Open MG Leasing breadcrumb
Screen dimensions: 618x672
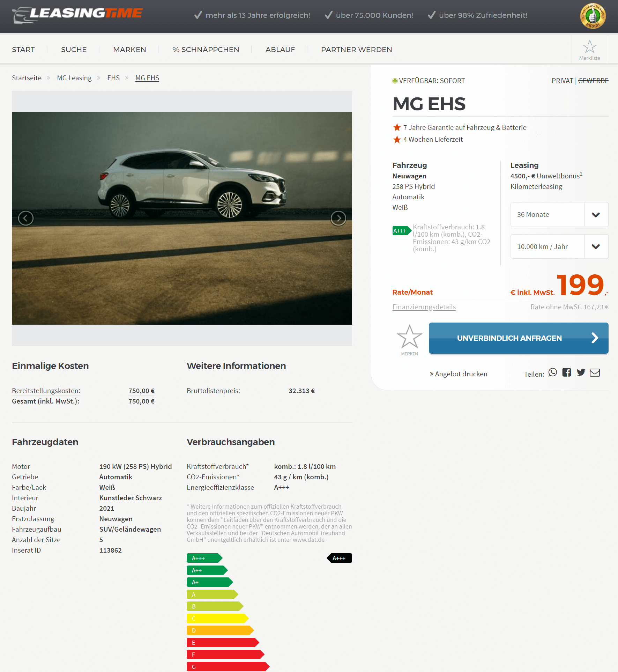click(74, 78)
